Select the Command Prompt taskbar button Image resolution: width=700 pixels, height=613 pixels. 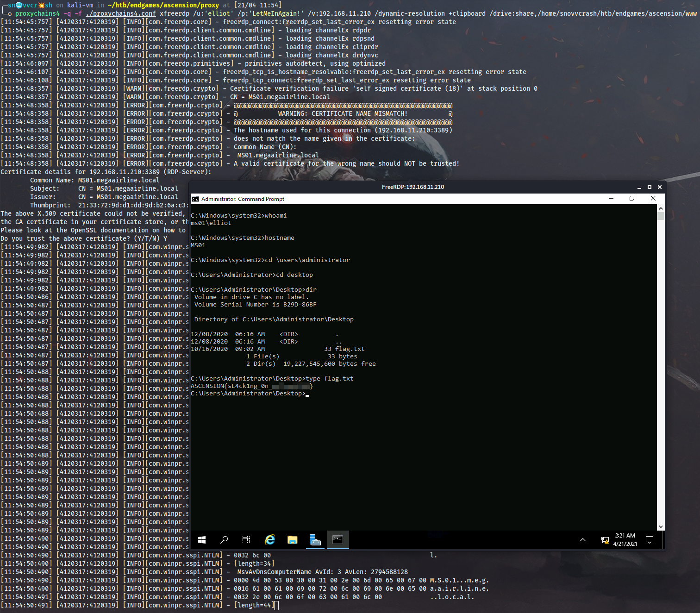tap(337, 540)
